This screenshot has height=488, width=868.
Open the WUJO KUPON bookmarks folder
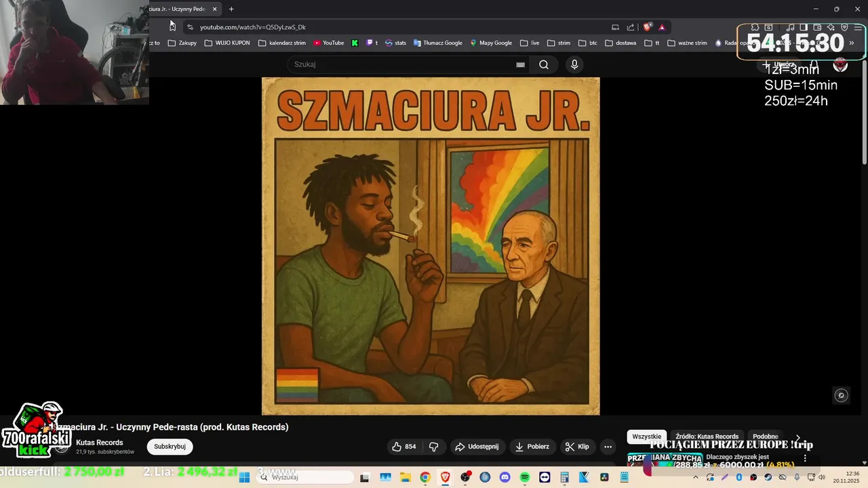click(x=227, y=43)
